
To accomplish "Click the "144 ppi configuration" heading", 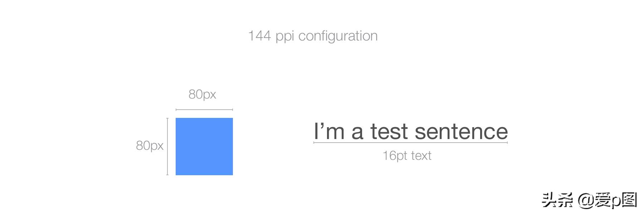I will pos(313,36).
